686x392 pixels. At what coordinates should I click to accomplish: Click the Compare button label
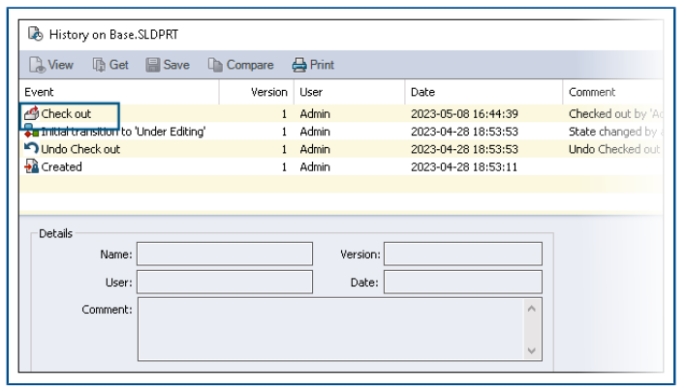coord(250,65)
